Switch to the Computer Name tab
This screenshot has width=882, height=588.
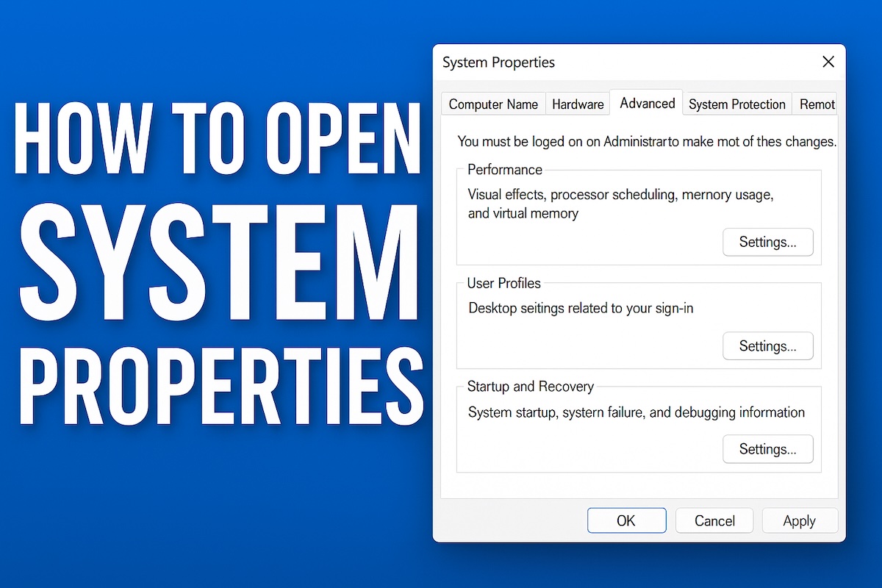(492, 104)
